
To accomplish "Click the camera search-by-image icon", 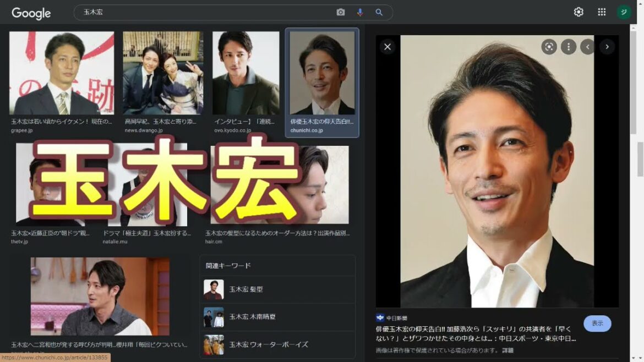I will [341, 12].
